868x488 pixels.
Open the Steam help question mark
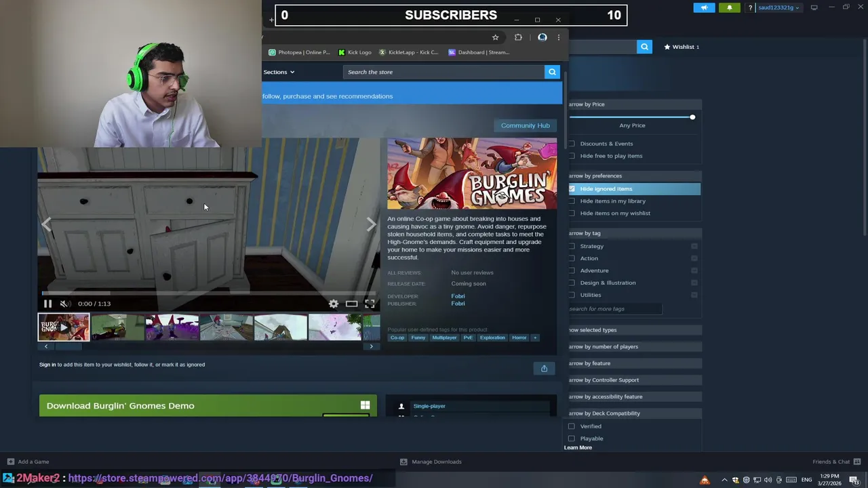(x=750, y=7)
